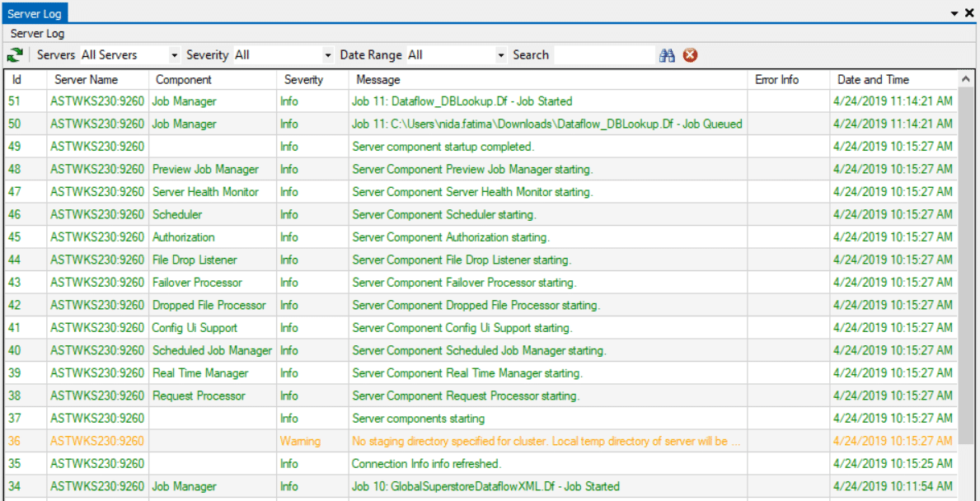Screen dimensions: 980x501
Task: Select the Server Log tab
Action: (x=35, y=13)
